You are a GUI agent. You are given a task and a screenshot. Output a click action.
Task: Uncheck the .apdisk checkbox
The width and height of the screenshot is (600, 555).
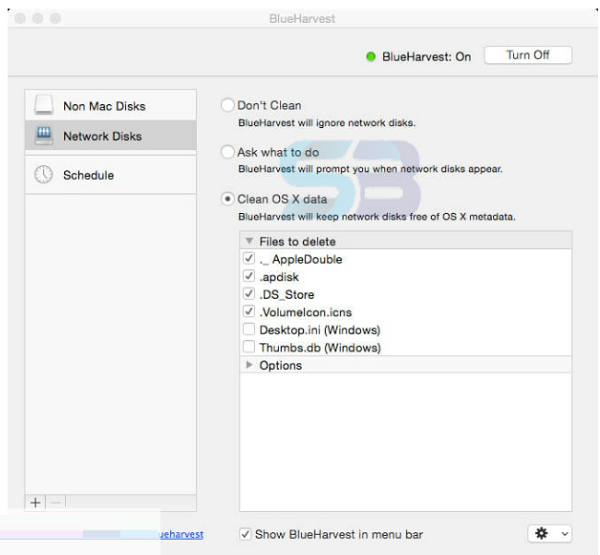pos(249,276)
